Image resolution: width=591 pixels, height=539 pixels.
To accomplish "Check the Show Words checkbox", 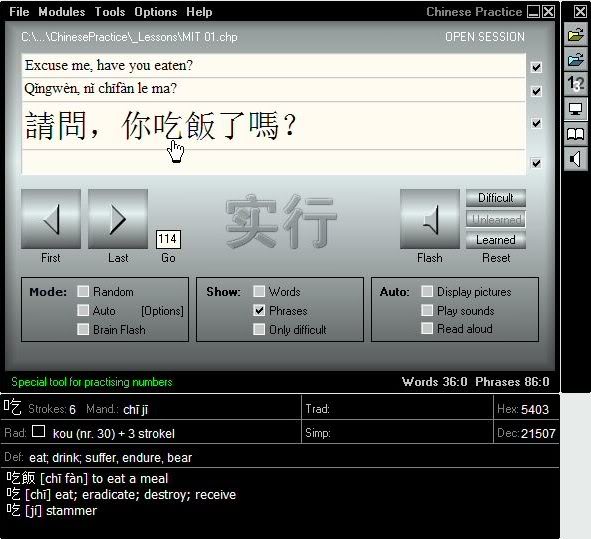I will pos(259,291).
